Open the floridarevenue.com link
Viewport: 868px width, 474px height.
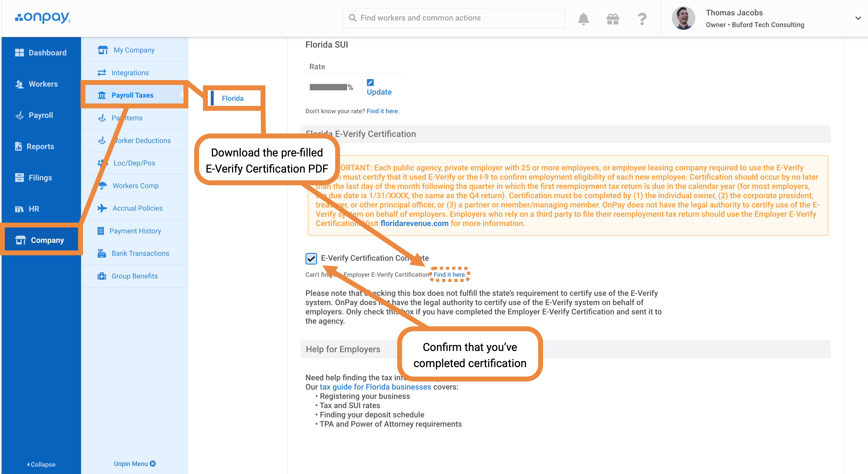[414, 223]
